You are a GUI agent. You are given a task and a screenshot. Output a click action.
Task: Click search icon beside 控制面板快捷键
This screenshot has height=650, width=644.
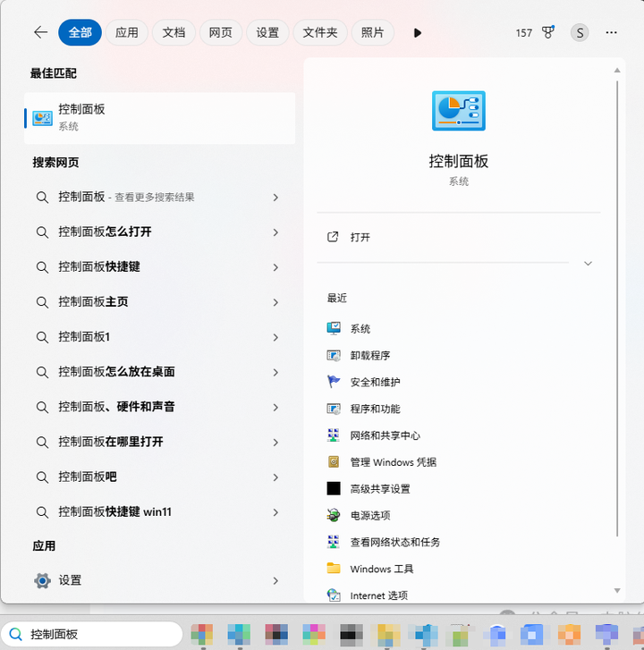(42, 267)
